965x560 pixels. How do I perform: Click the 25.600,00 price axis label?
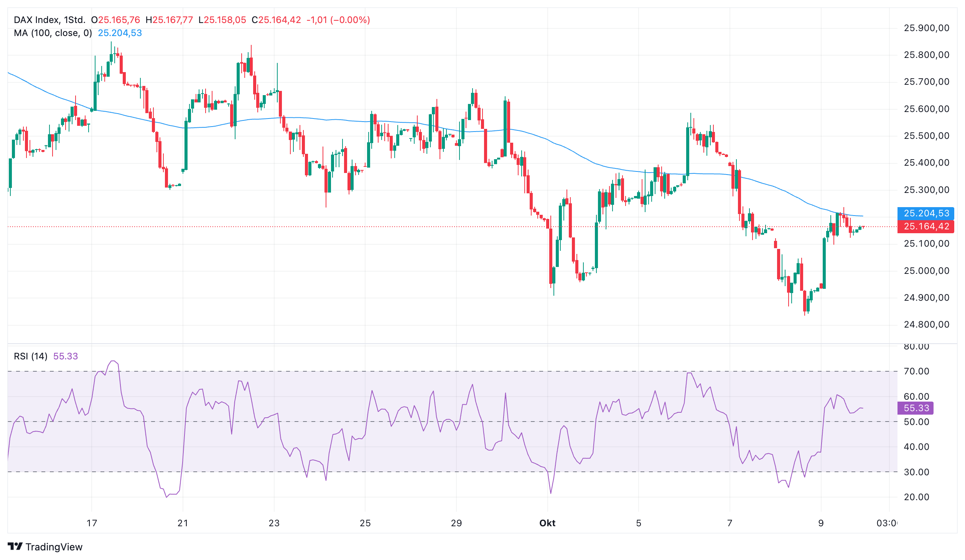(x=927, y=109)
